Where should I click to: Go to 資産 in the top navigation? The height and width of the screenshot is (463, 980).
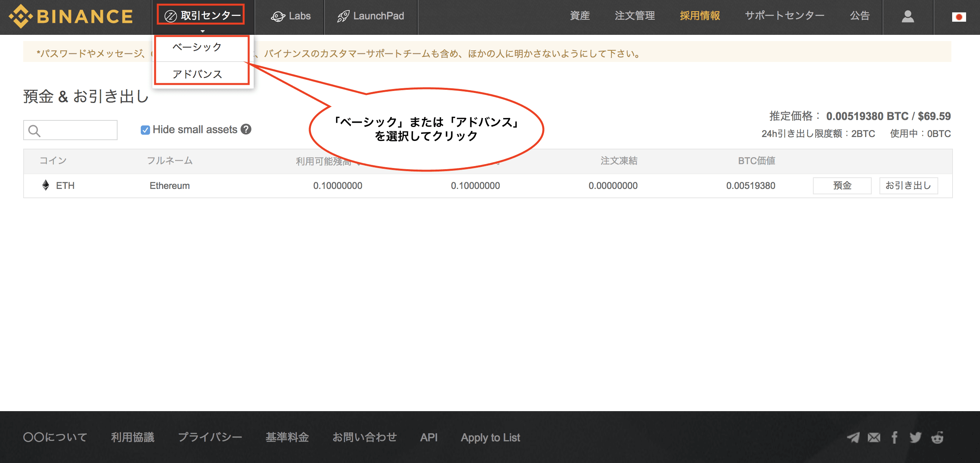coord(580,16)
